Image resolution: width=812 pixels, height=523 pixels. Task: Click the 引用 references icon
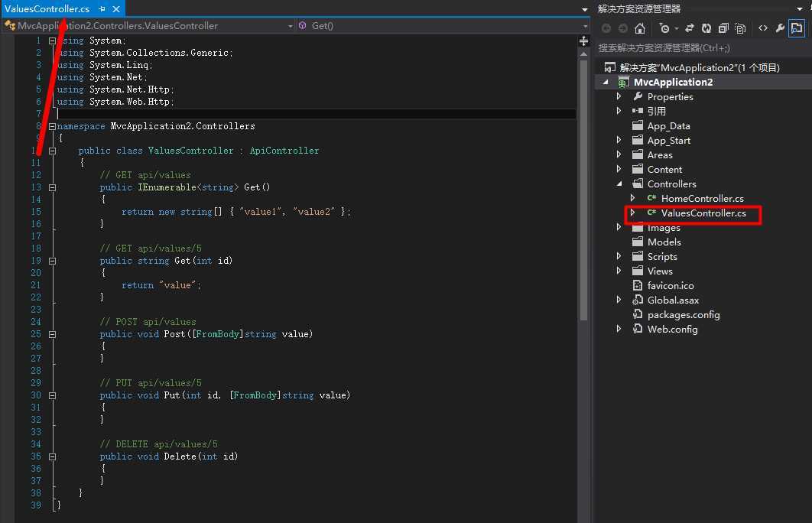pyautogui.click(x=638, y=111)
